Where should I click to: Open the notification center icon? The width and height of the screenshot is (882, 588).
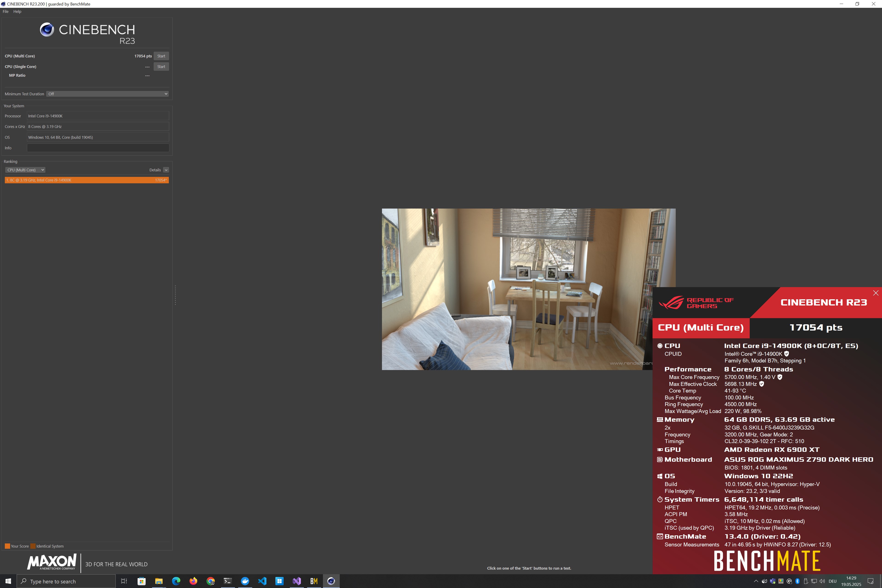pyautogui.click(x=870, y=581)
